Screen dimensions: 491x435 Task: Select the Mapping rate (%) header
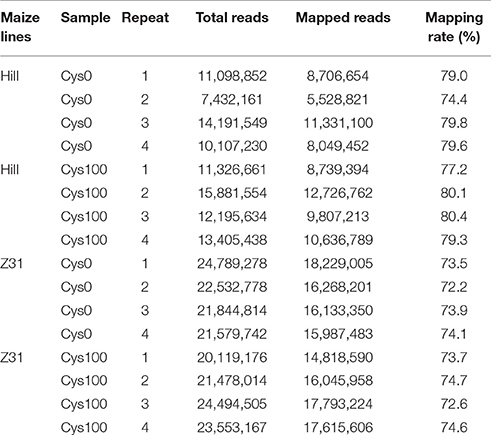(454, 27)
